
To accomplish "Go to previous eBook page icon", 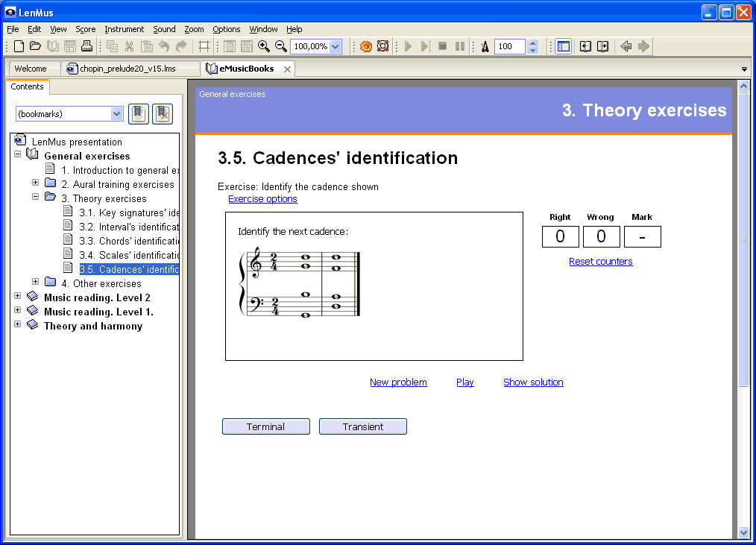I will (x=585, y=46).
